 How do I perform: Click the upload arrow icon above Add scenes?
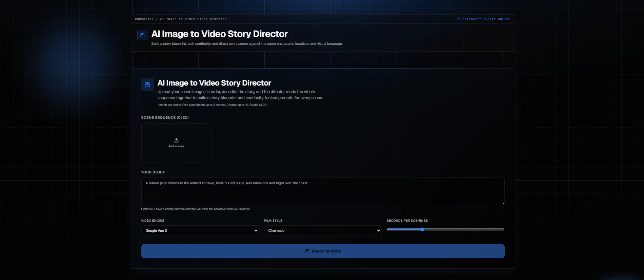[176, 140]
